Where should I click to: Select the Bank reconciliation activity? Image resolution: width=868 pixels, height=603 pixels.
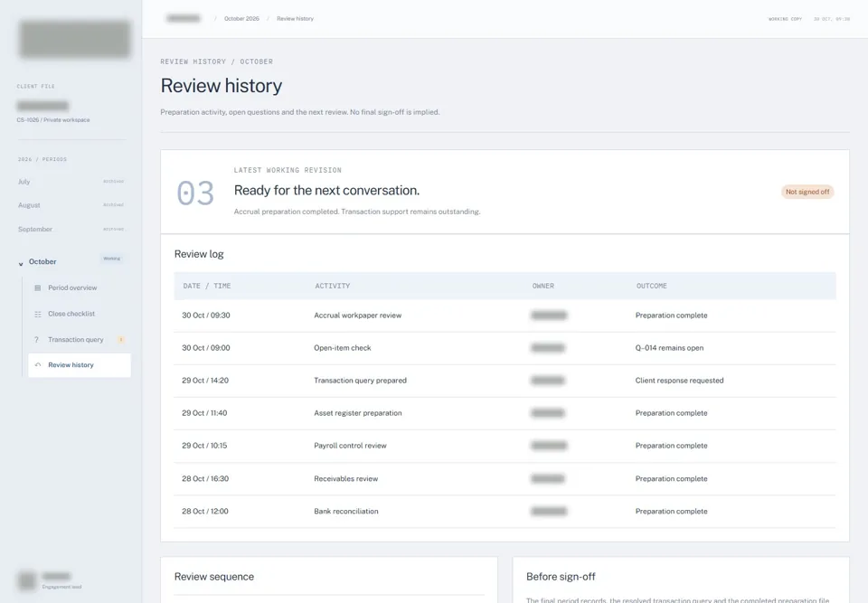click(x=346, y=512)
